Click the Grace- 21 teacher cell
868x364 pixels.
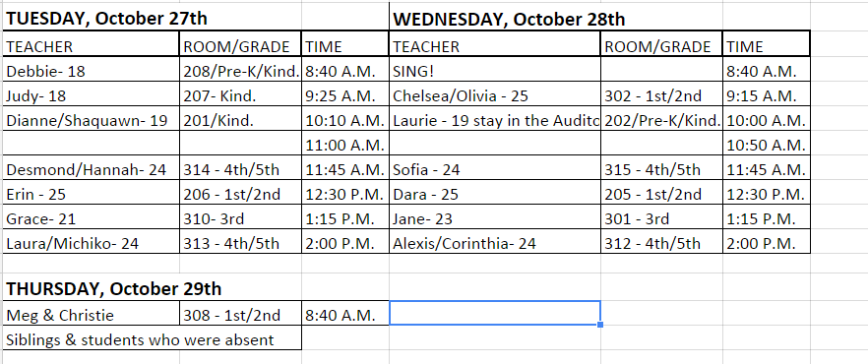click(92, 218)
